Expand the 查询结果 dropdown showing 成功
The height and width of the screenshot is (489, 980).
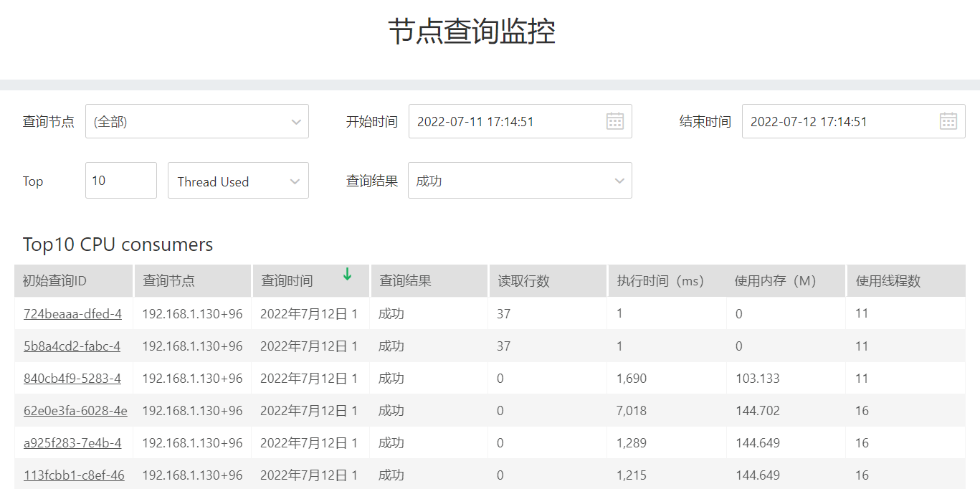pyautogui.click(x=520, y=181)
